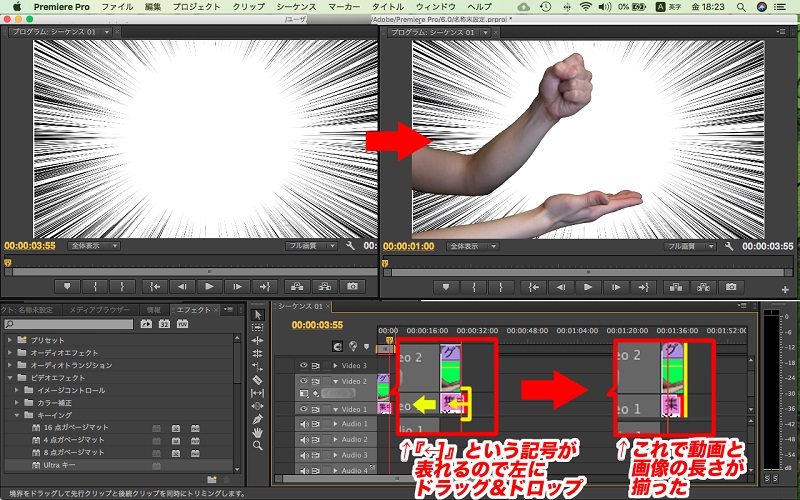The width and height of the screenshot is (800, 500).
Task: Expand the オーディオエフェクト folder
Action: click(10, 353)
